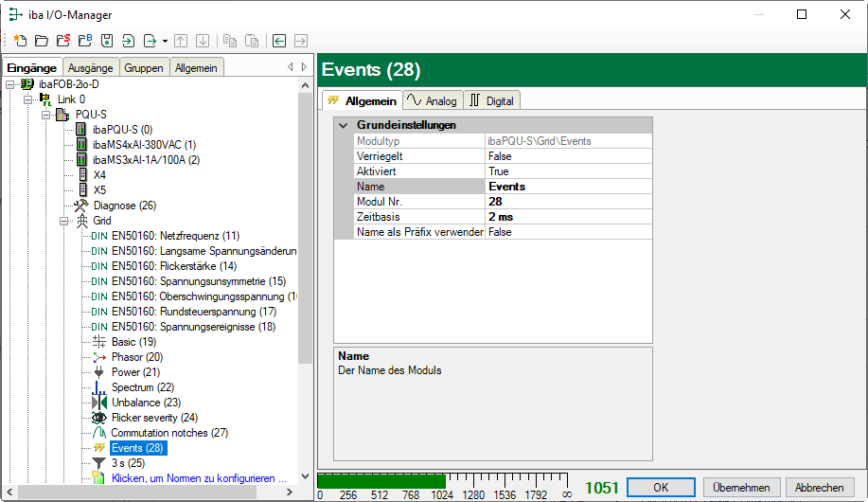The width and height of the screenshot is (868, 502).
Task: Click the new configuration icon with star
Action: click(x=20, y=41)
